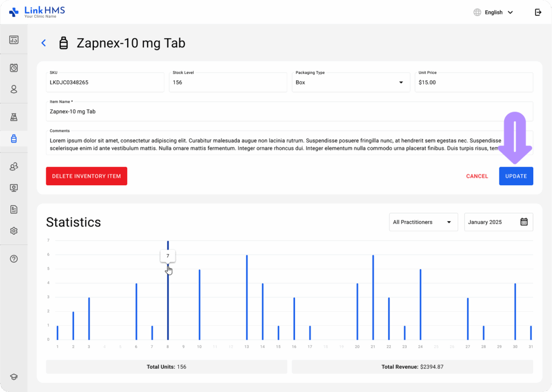The image size is (552, 392).
Task: Click the Zapnex-10 mg Tab page title
Action: (131, 43)
